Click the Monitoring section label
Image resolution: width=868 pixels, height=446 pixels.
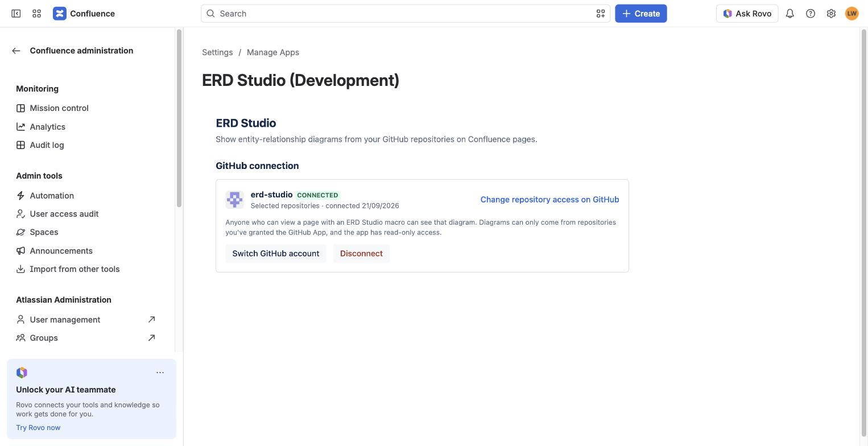pyautogui.click(x=37, y=89)
